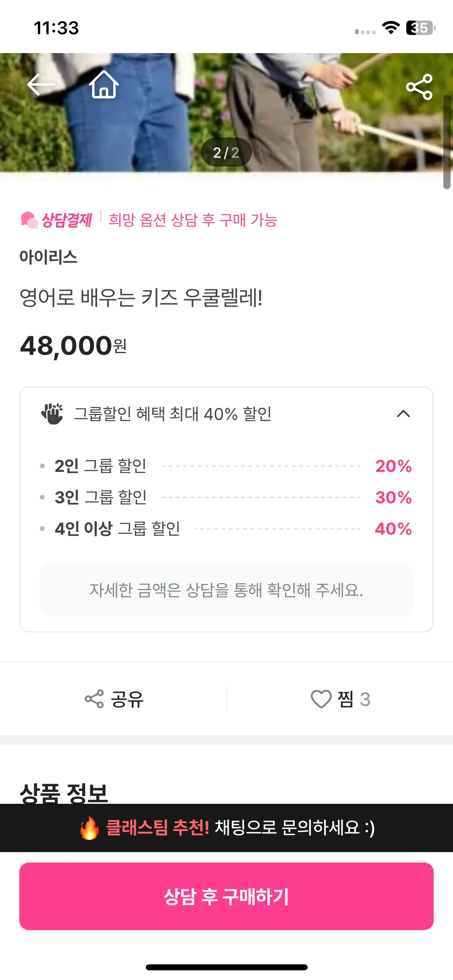Image resolution: width=453 pixels, height=980 pixels.
Task: Tap share icon over product image
Action: 419,86
